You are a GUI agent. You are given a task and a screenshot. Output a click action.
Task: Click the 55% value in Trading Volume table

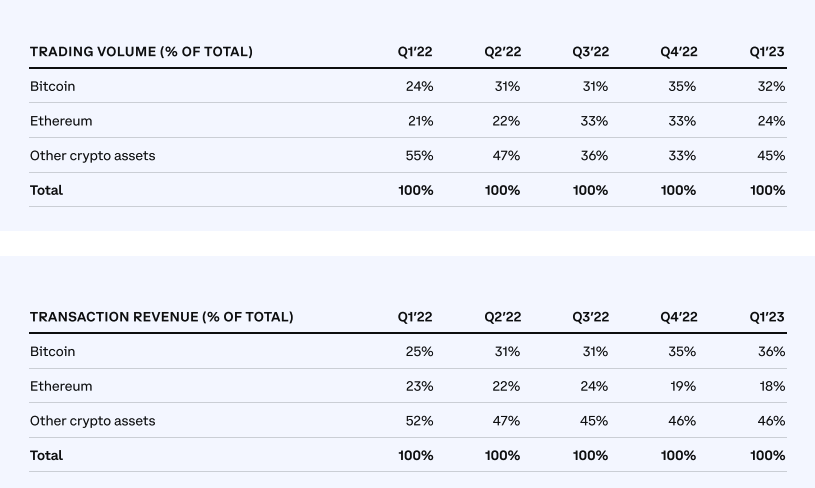(420, 156)
